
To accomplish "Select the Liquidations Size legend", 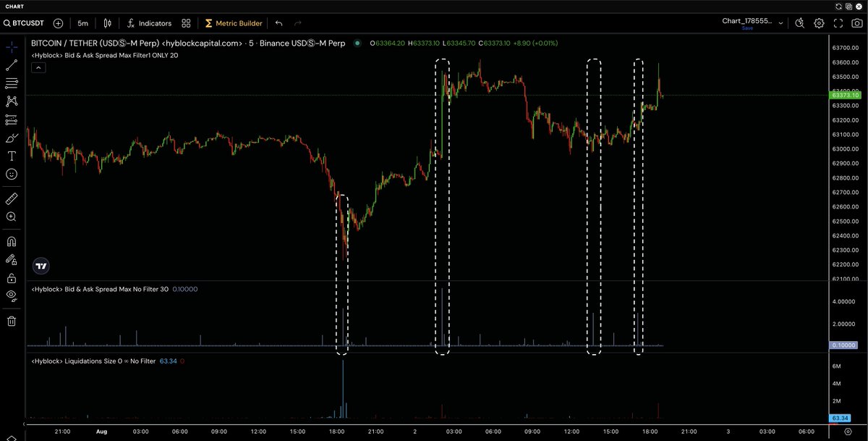I will [93, 360].
